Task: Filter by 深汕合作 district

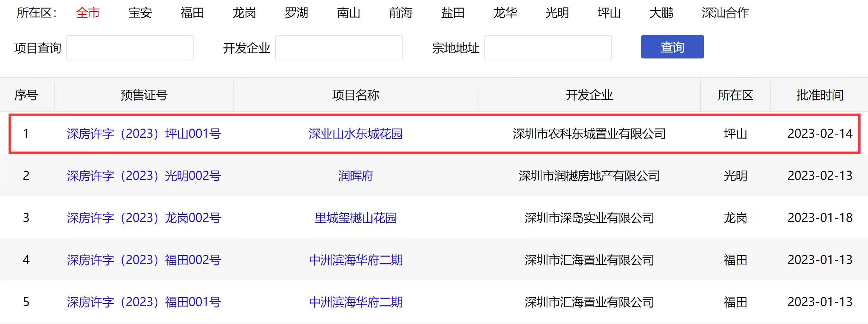Action: [x=725, y=13]
